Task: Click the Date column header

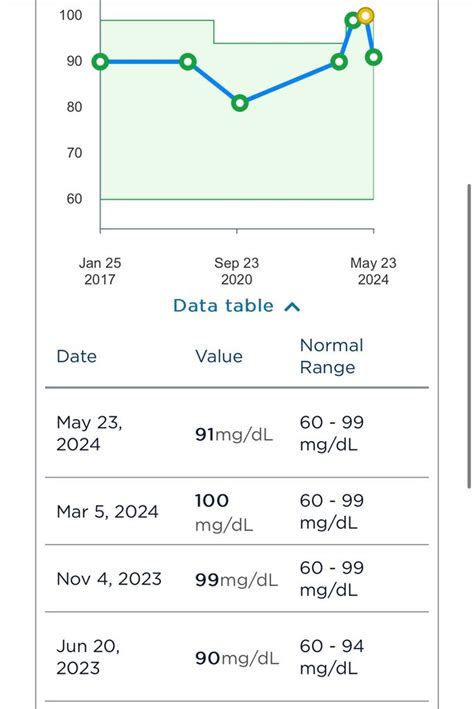Action: [x=76, y=356]
